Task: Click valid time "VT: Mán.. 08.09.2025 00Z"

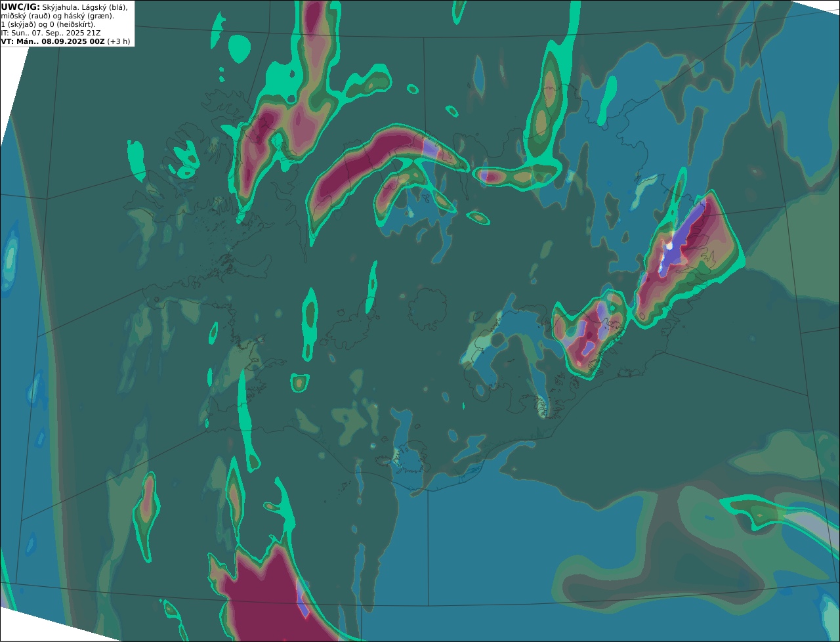Action: click(52, 41)
